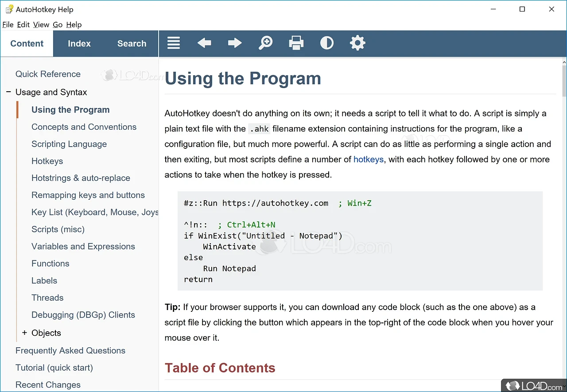Select Using the Program in the tree
This screenshot has height=392, width=567.
coord(70,110)
